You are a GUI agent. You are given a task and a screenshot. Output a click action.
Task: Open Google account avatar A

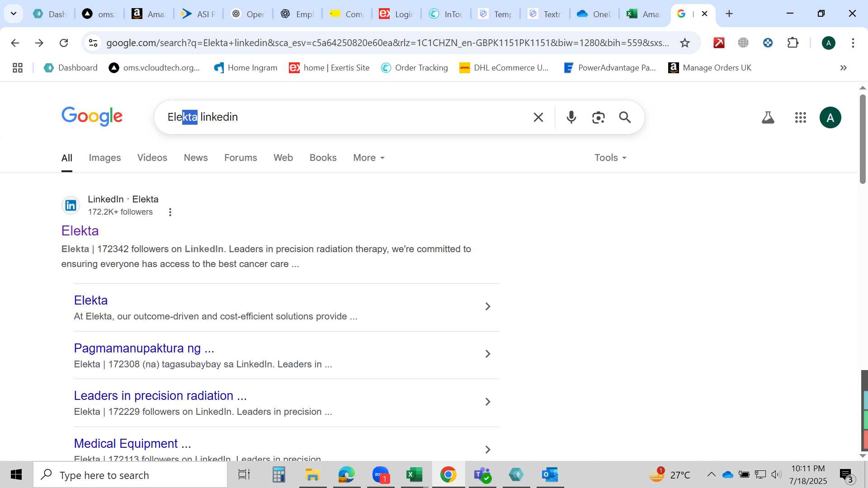(x=830, y=118)
